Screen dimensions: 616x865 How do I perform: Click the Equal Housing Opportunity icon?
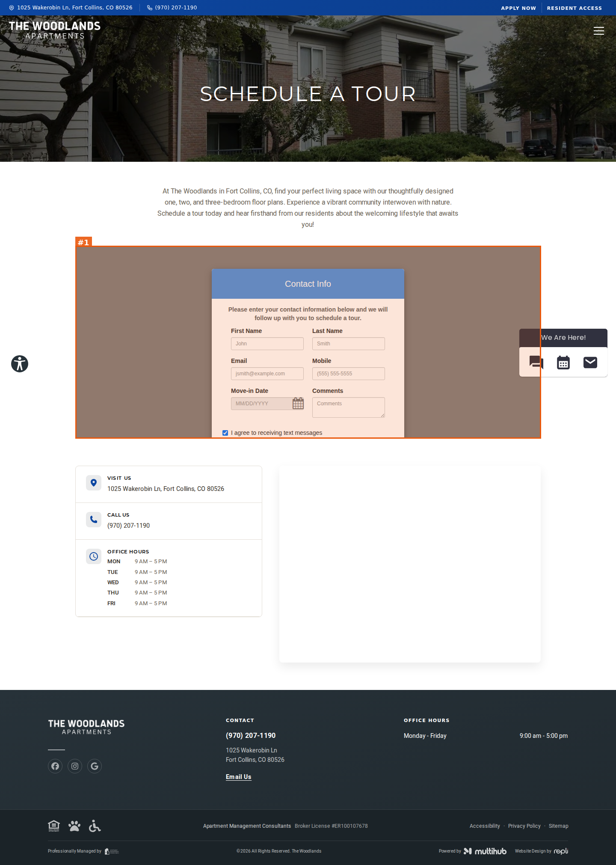54,826
